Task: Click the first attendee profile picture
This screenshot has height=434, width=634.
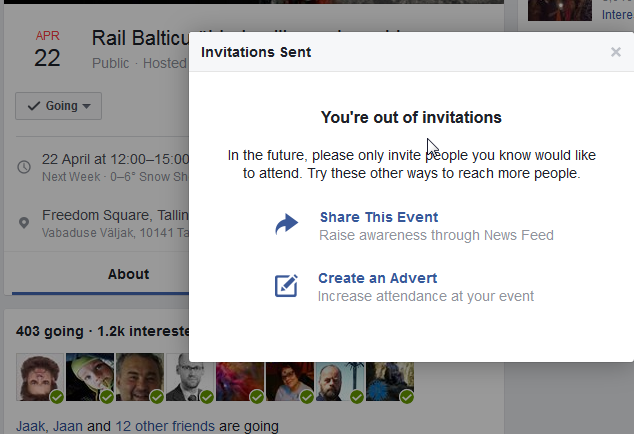Action: pos(40,377)
